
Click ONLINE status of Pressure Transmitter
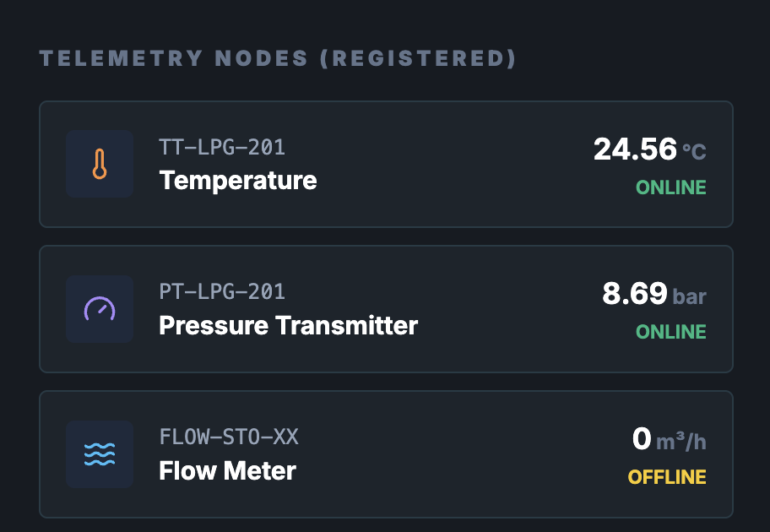pos(671,332)
